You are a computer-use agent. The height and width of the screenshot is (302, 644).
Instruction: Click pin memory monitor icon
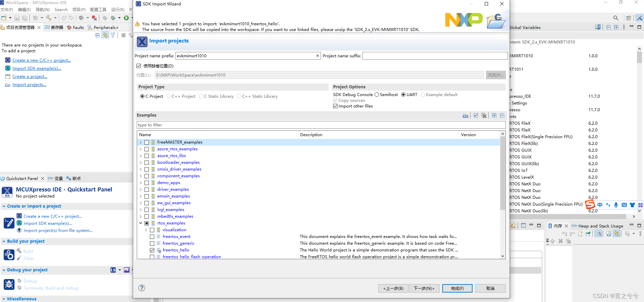[588, 234]
